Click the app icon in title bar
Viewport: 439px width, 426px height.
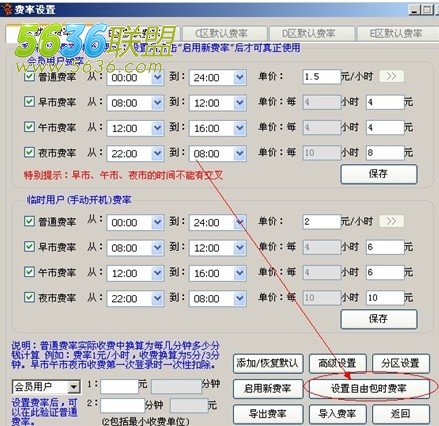tap(6, 9)
